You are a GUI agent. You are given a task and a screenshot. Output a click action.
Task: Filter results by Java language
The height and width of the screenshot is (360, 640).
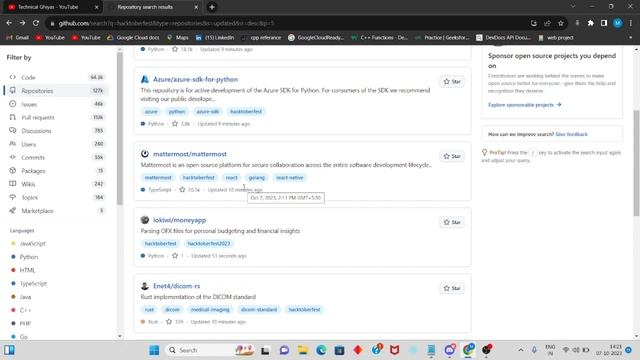[25, 297]
